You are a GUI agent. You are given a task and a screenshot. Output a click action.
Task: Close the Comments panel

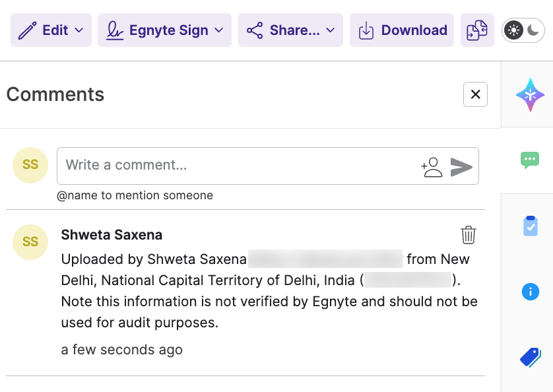point(475,94)
